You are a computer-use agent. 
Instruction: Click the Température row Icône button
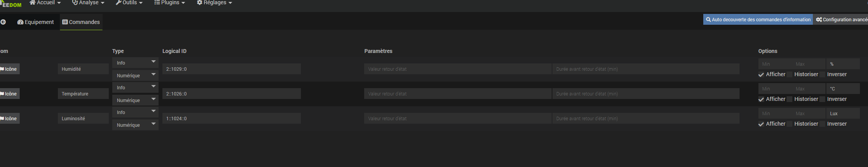click(x=9, y=94)
